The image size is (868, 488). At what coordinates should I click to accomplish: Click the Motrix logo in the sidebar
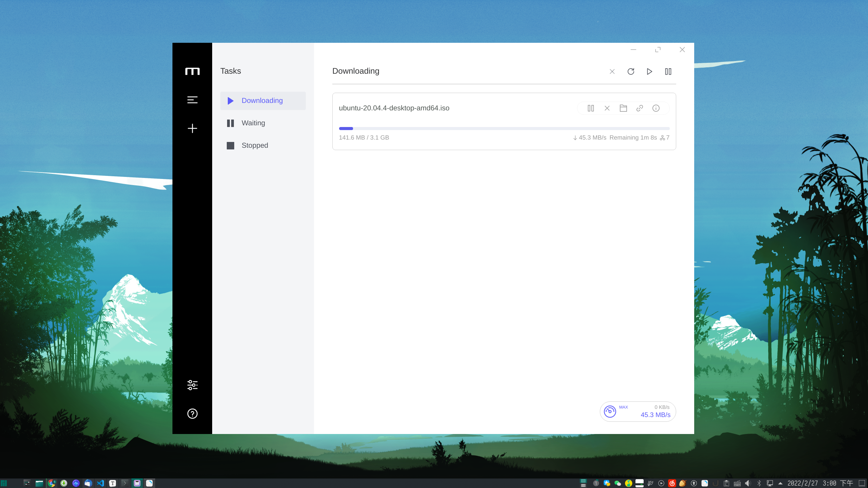click(x=192, y=71)
